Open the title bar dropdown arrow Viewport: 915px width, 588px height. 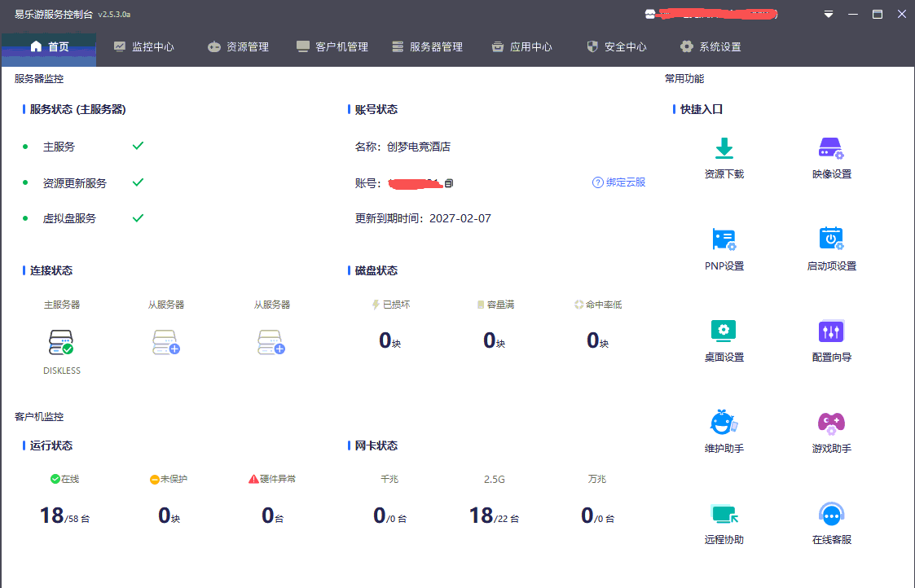[828, 14]
